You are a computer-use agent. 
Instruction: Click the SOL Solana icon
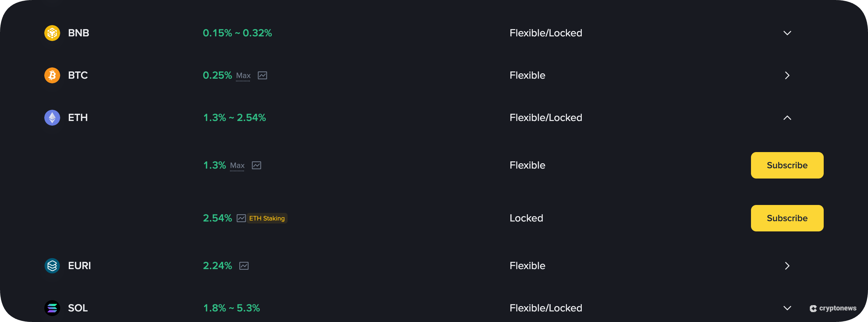tap(52, 308)
